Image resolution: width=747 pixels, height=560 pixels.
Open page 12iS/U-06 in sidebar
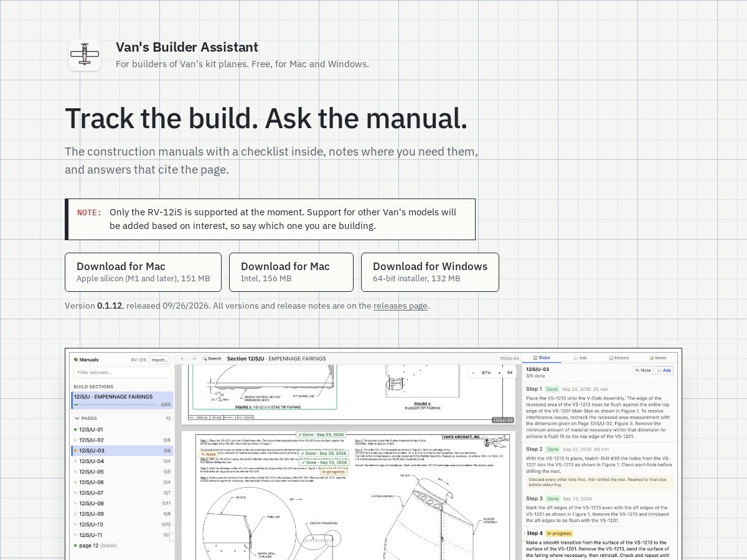click(122, 482)
